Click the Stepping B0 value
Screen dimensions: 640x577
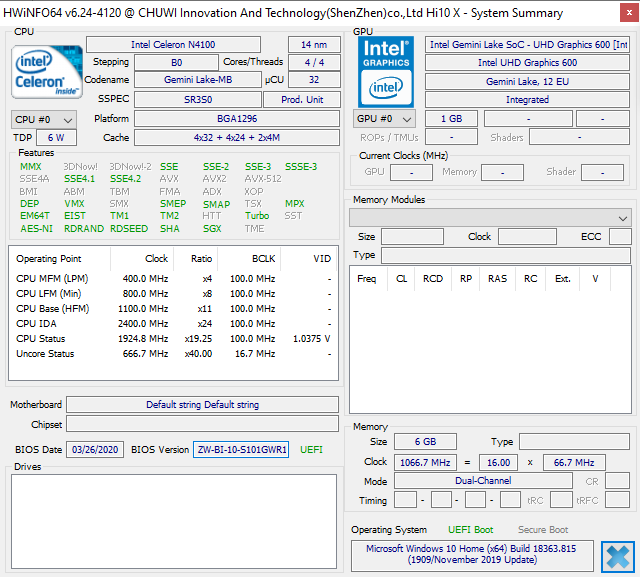[x=176, y=62]
